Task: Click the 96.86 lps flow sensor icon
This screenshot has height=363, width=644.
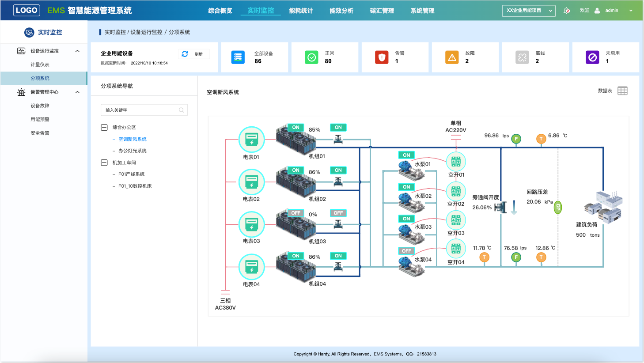Action: coord(516,139)
